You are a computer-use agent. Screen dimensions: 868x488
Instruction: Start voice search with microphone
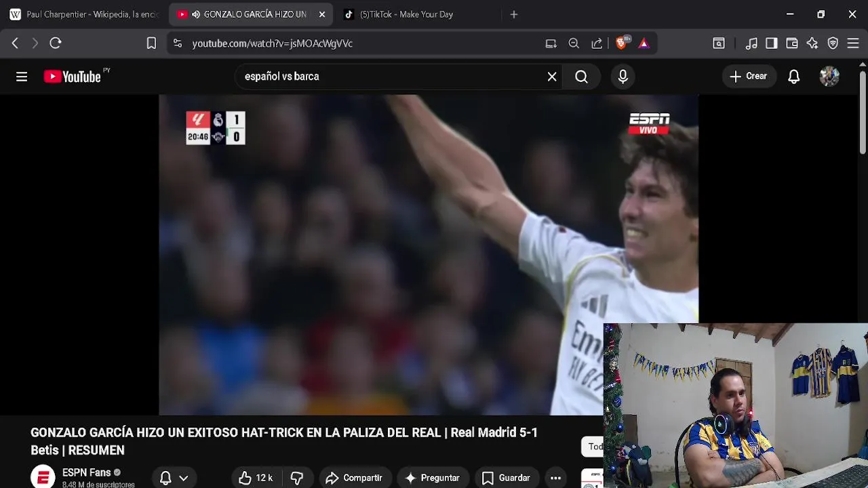623,77
